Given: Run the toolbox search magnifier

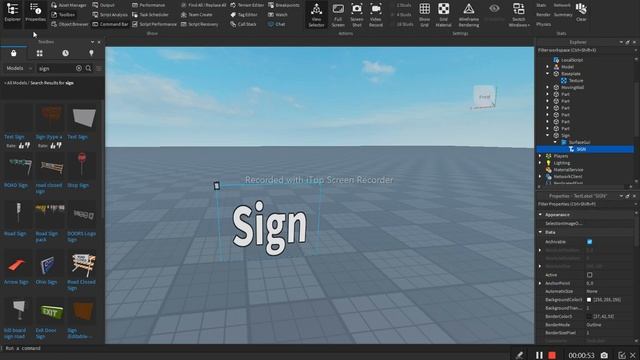Looking at the screenshot, I should [x=89, y=69].
